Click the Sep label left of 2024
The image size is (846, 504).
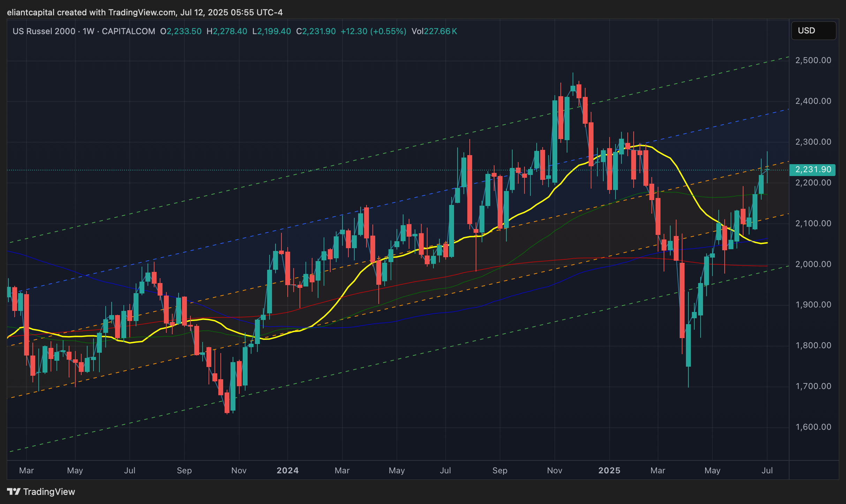[x=184, y=471]
